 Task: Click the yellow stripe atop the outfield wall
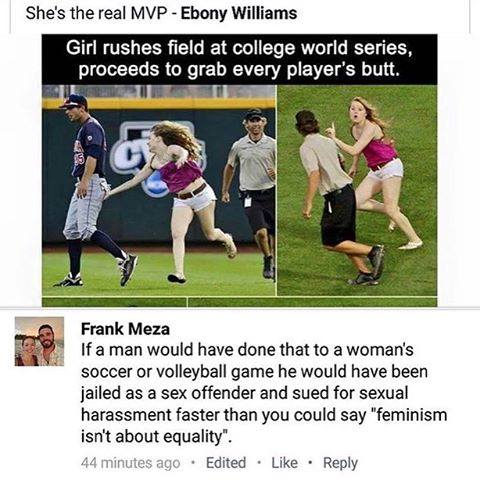pyautogui.click(x=159, y=103)
